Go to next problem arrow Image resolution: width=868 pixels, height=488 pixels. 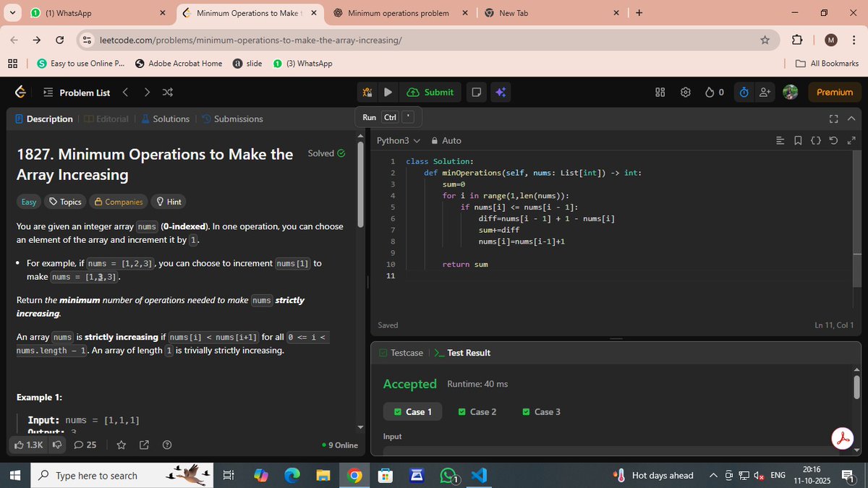147,93
